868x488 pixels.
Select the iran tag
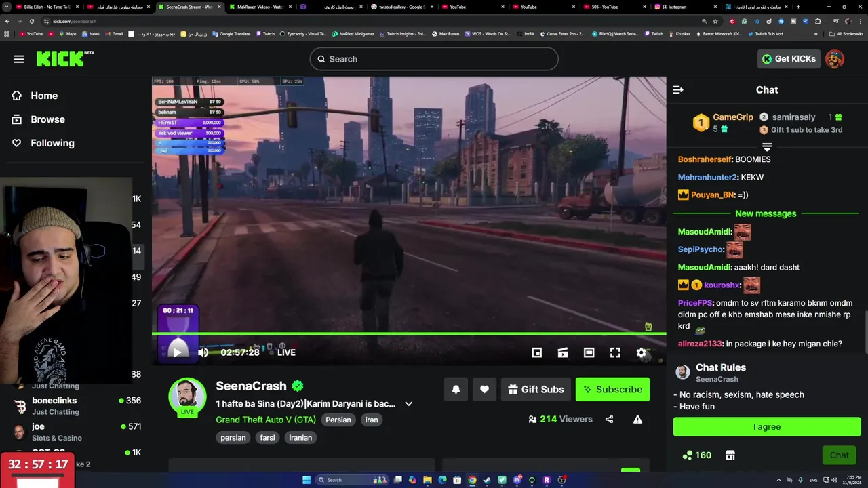[372, 420]
